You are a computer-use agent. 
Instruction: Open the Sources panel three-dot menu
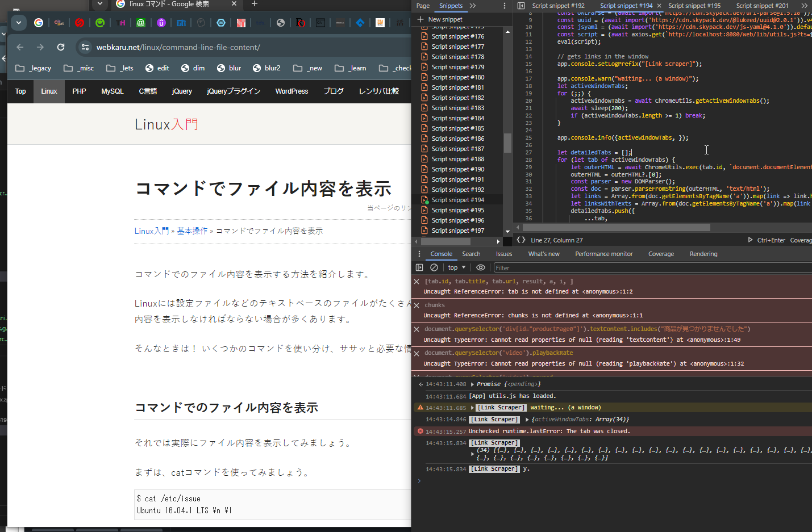(x=505, y=6)
